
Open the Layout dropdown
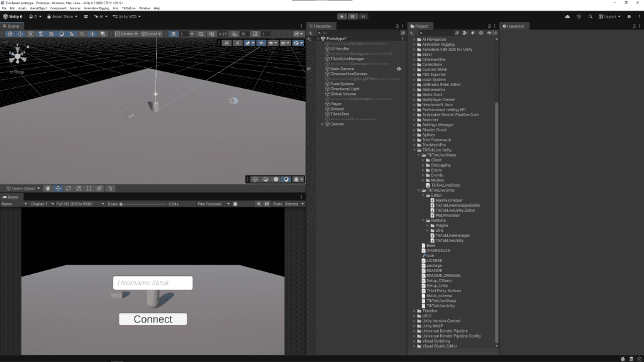point(609,16)
